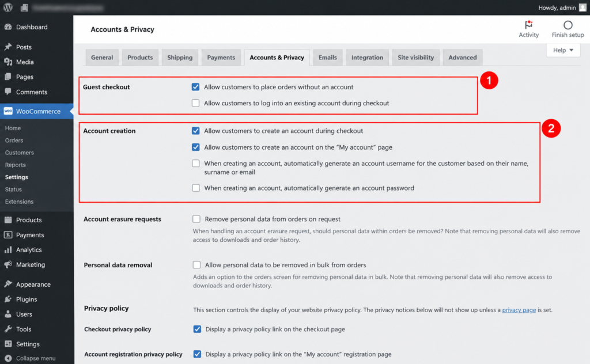The height and width of the screenshot is (364, 590).
Task: Check Remove personal data from orders on request
Action: click(x=196, y=219)
